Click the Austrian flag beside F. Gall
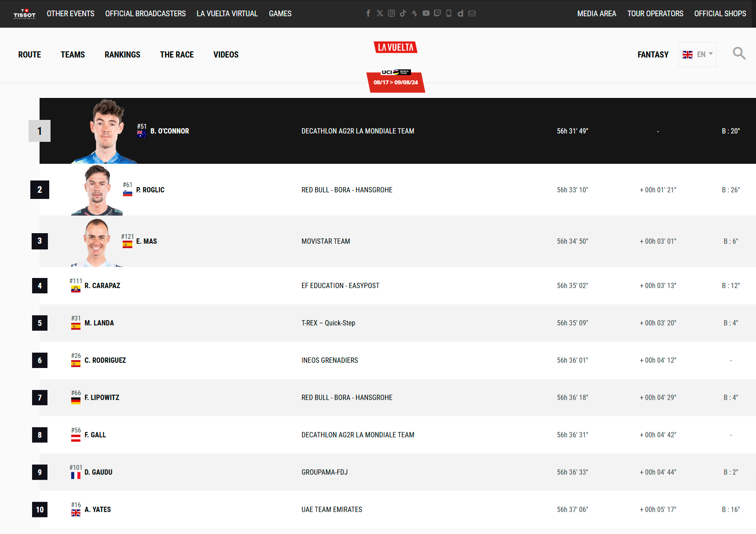Screen dimensions: 756x534 pos(76,438)
